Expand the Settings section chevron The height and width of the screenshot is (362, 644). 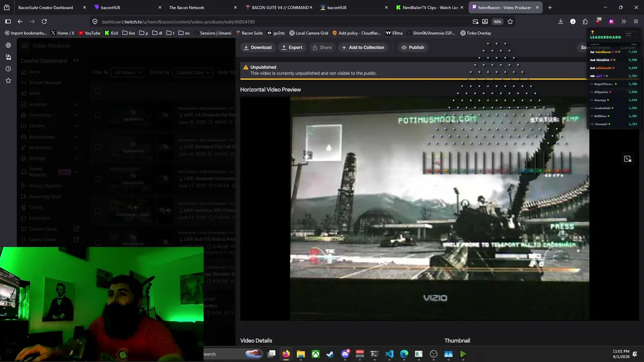(76, 158)
